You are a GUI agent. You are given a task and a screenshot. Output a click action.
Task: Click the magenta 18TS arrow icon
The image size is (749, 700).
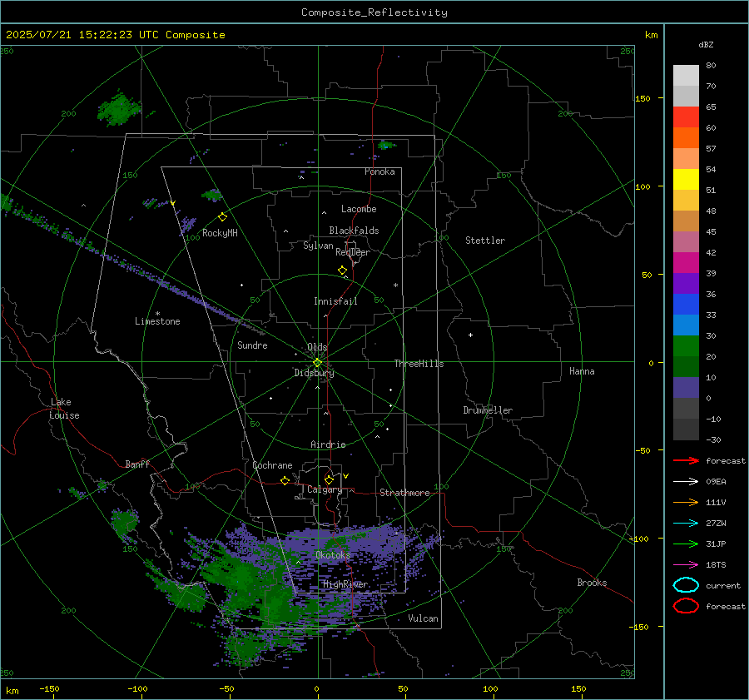click(686, 565)
